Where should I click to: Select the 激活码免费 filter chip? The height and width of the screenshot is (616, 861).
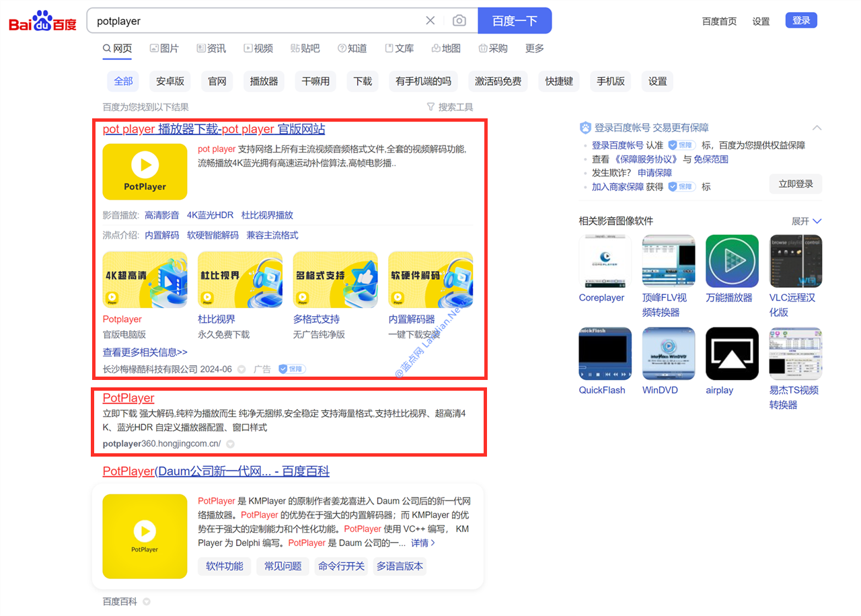point(498,81)
